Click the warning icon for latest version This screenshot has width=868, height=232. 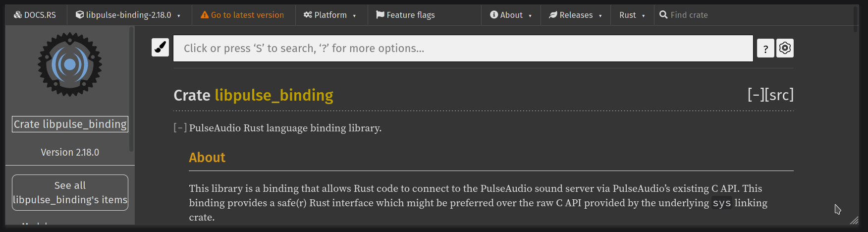pyautogui.click(x=205, y=15)
